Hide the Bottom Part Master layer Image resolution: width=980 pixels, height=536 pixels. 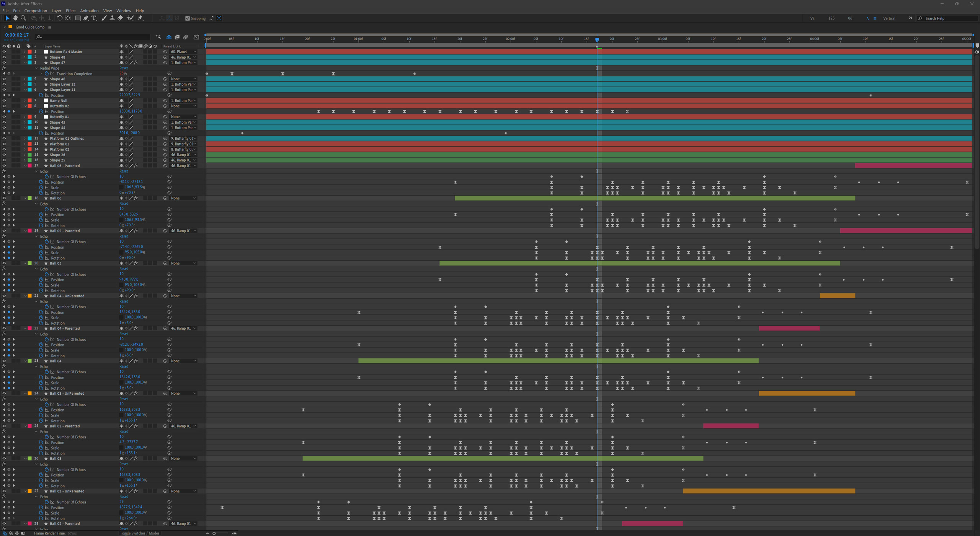(4, 52)
